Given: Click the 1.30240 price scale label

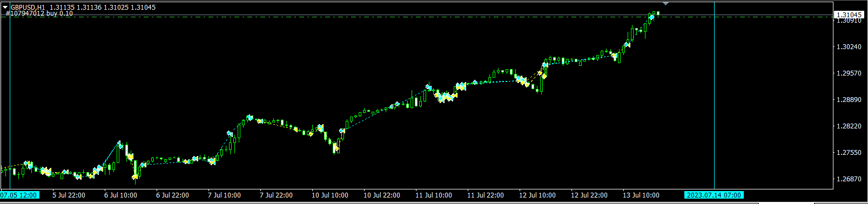Looking at the screenshot, I should pyautogui.click(x=847, y=47).
